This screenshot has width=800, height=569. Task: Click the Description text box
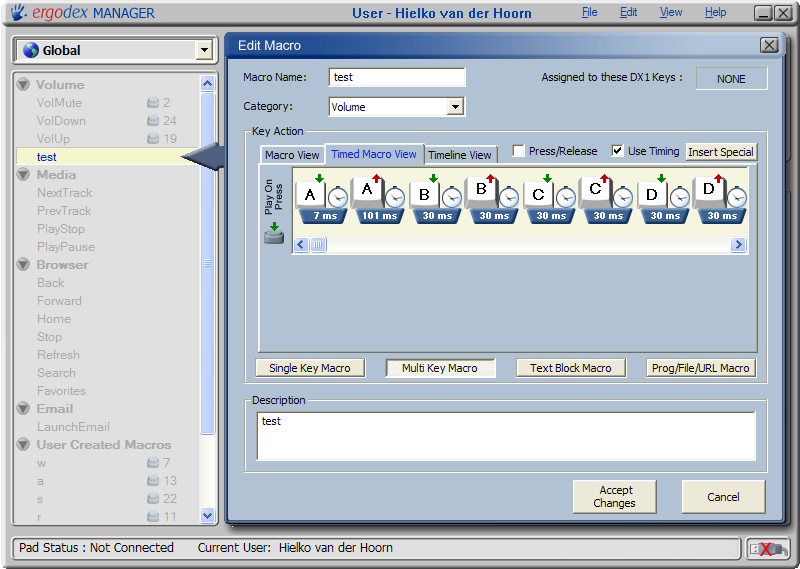506,436
